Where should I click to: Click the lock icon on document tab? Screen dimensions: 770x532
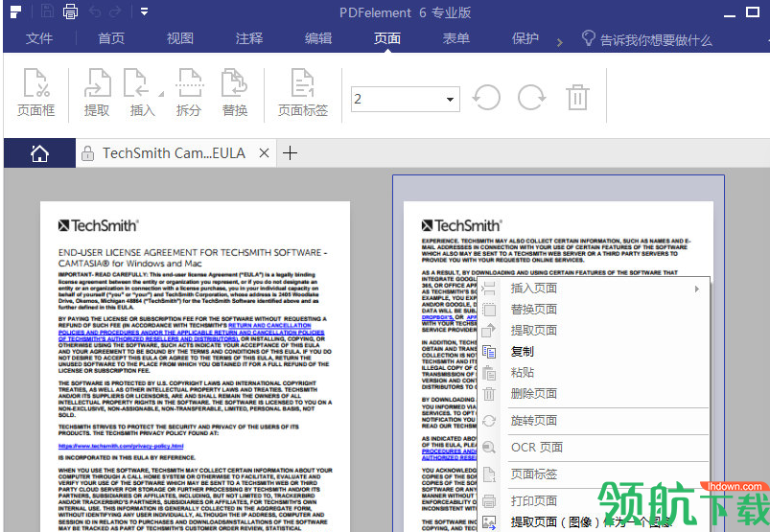tap(88, 153)
